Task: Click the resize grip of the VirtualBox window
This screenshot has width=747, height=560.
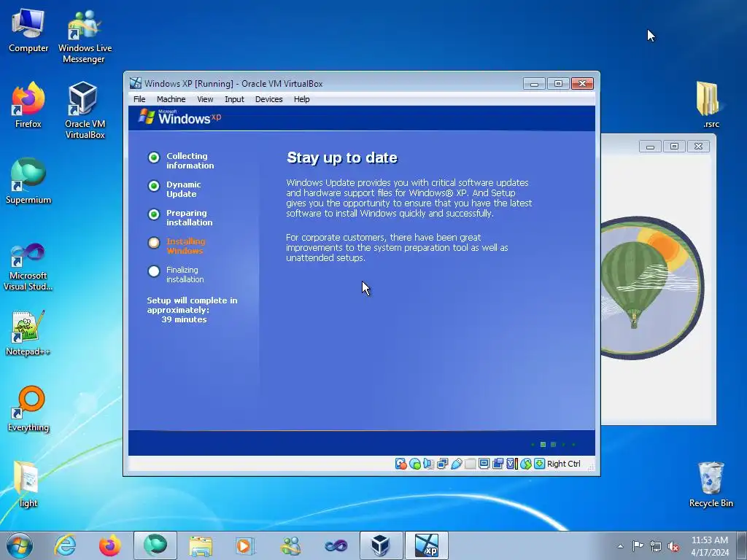Action: 591,467
